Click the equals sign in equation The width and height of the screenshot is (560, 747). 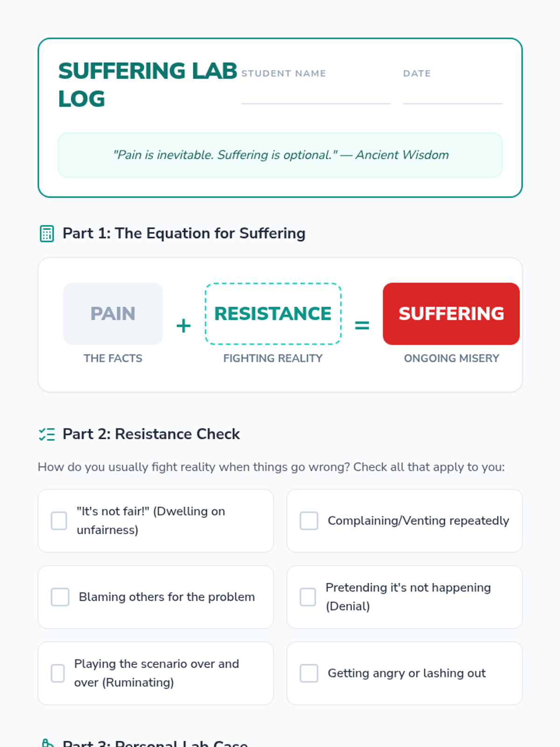click(362, 325)
